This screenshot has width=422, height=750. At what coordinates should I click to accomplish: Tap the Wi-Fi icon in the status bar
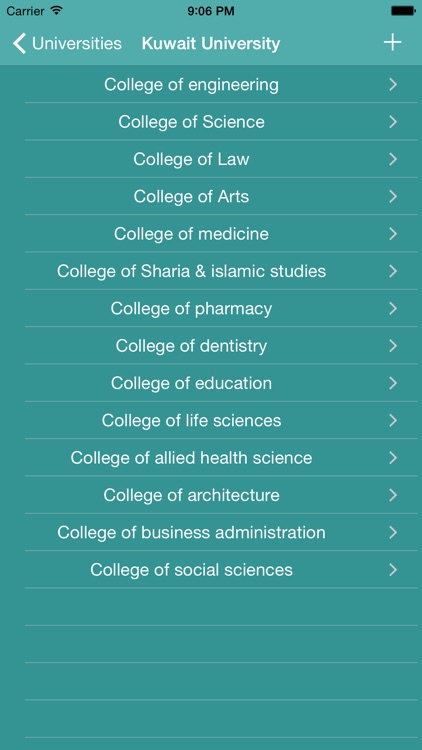tap(57, 11)
